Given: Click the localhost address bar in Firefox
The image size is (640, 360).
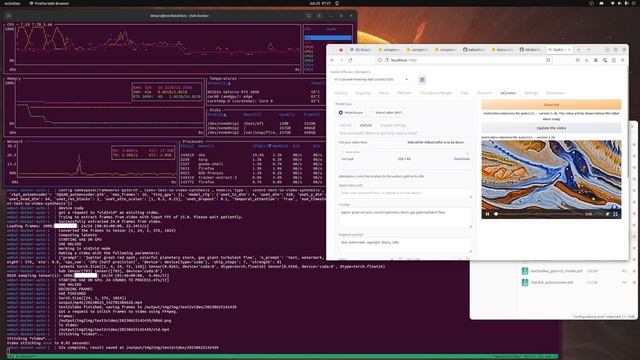Looking at the screenshot, I should tap(463, 60).
